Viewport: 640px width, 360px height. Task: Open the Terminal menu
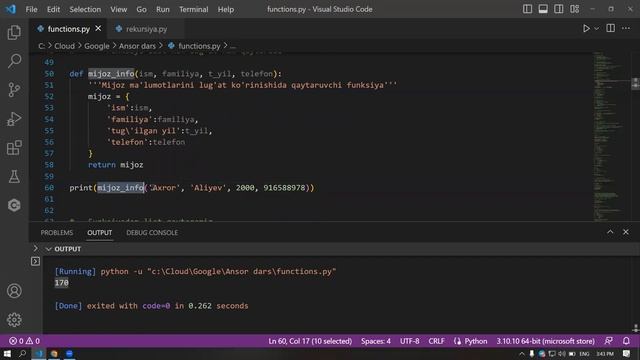(193, 9)
